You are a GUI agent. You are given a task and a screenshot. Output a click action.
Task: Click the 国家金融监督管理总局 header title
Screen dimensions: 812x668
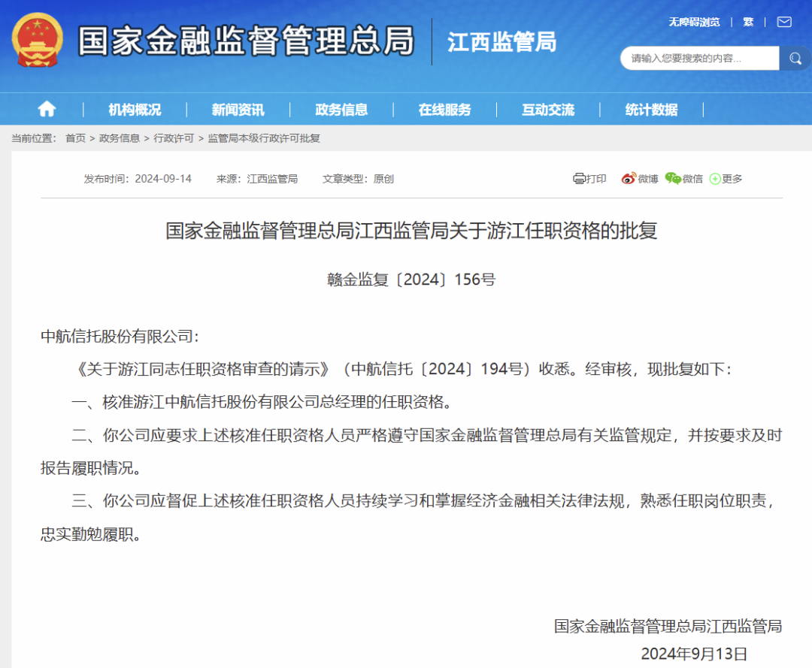click(x=246, y=41)
